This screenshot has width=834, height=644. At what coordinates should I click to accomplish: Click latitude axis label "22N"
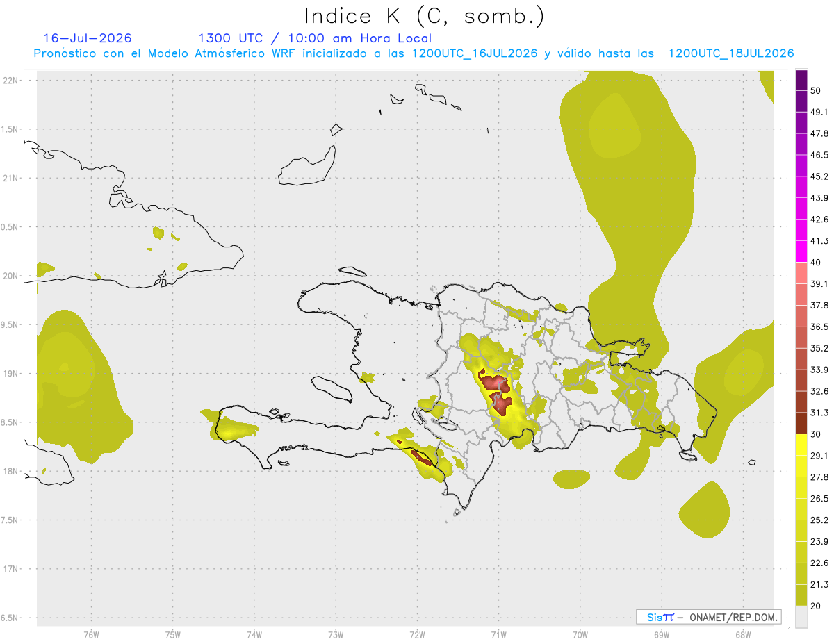pyautogui.click(x=11, y=81)
